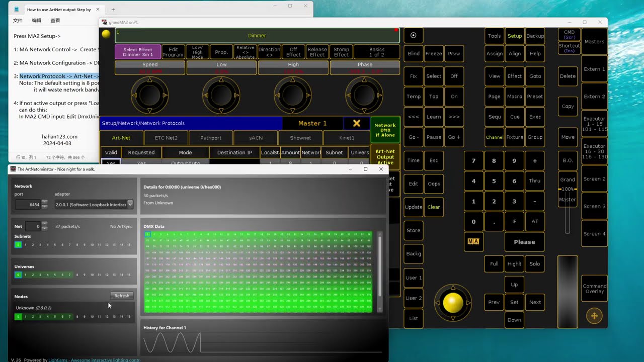644x362 pixels.
Task: Select universe 3 in the Universes row
Action: (40, 275)
